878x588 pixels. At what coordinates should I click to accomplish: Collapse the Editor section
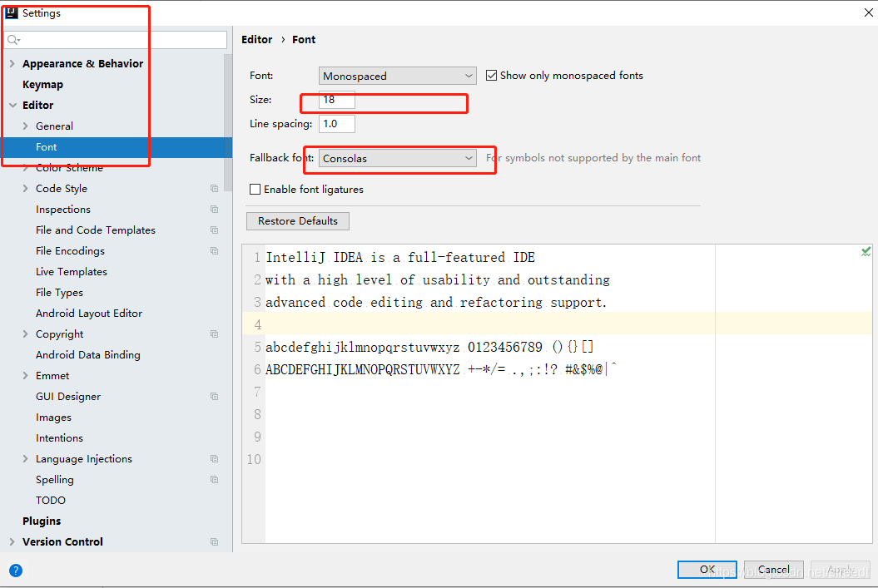(12, 105)
